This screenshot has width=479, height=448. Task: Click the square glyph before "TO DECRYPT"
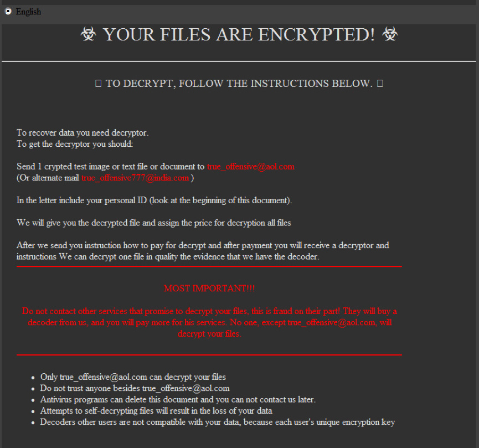tap(98, 84)
